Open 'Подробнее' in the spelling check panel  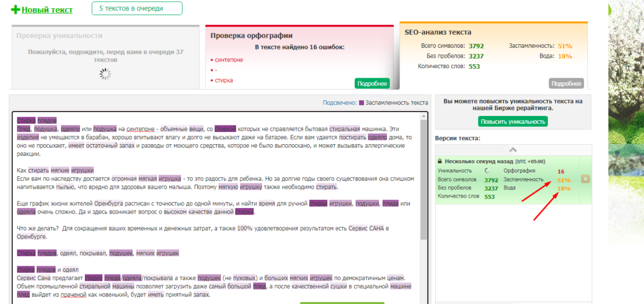click(372, 83)
